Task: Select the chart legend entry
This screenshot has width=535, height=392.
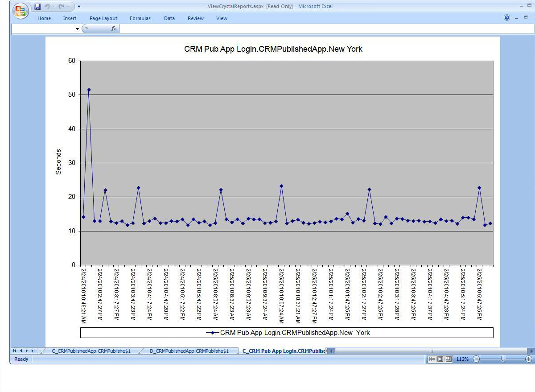Action: 288,333
